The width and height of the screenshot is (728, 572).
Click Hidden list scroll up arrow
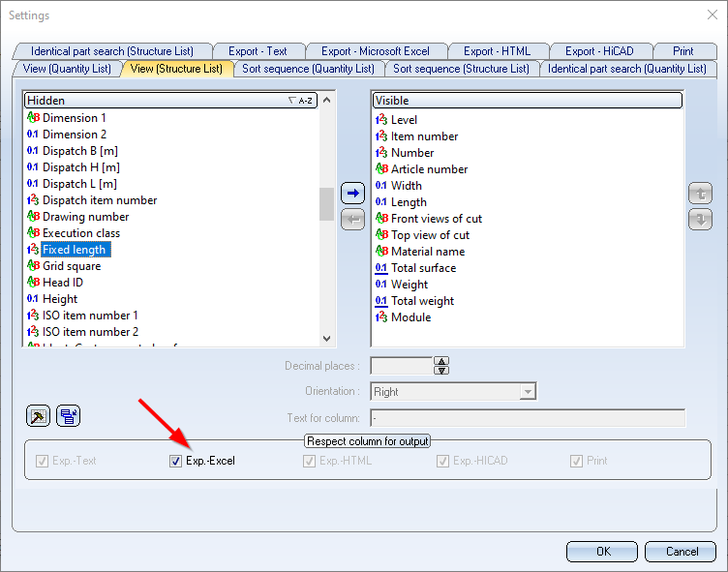[x=326, y=100]
